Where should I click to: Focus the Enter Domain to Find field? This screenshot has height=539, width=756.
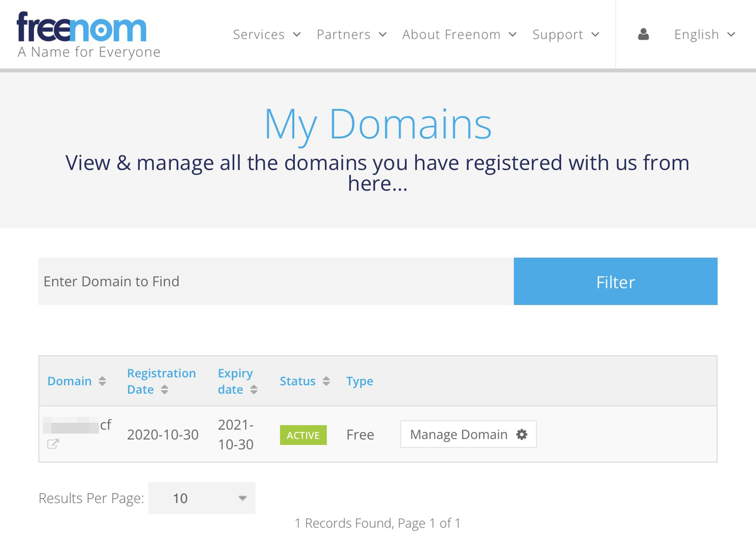pos(276,281)
